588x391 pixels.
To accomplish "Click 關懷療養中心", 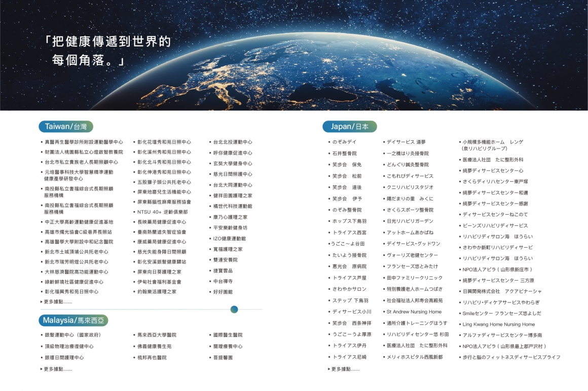I will [x=228, y=346].
